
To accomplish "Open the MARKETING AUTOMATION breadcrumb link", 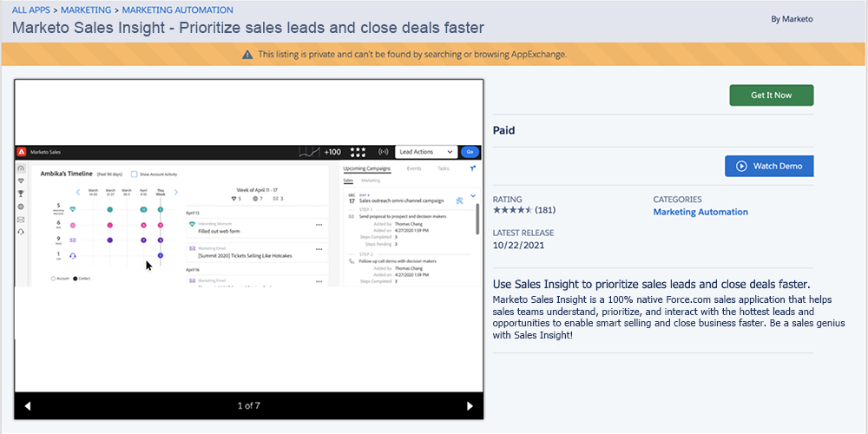I will pos(178,10).
